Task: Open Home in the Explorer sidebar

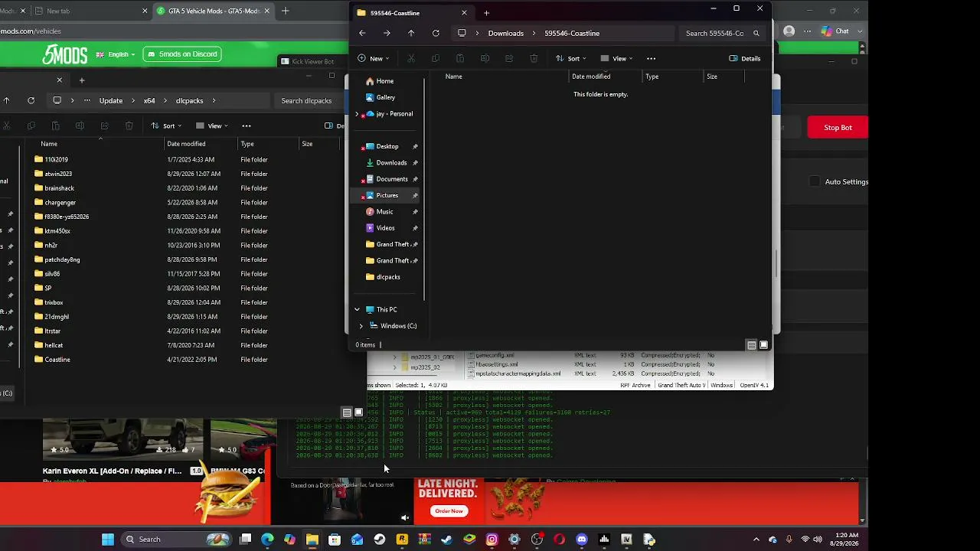Action: point(384,81)
